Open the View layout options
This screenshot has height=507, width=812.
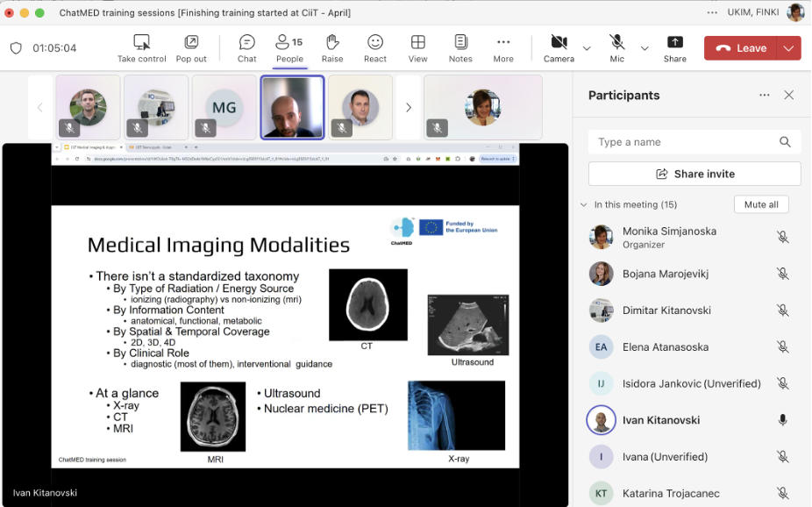(x=418, y=43)
